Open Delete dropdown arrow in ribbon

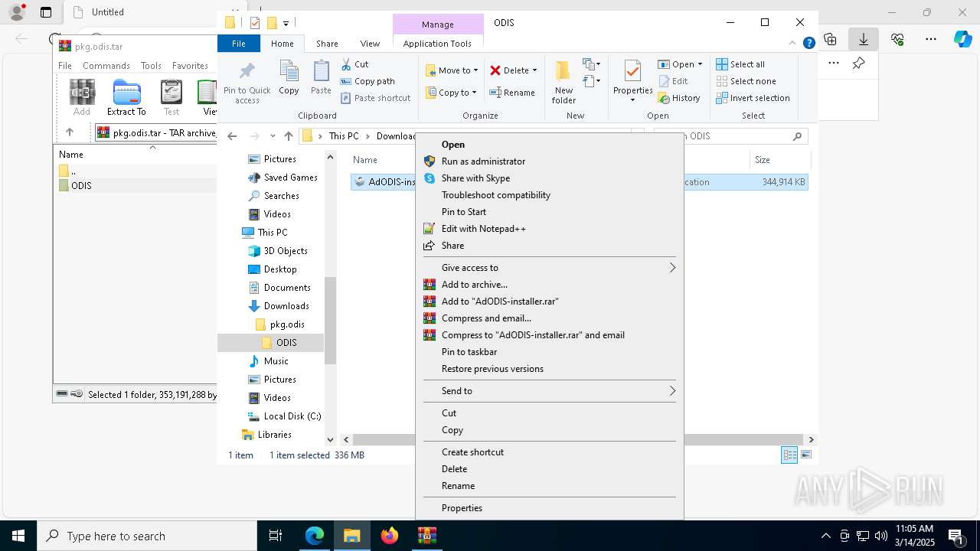(x=534, y=70)
